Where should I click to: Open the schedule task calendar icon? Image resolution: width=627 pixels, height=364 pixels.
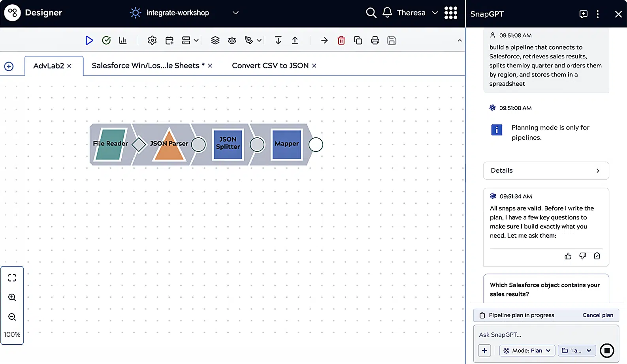pos(169,40)
